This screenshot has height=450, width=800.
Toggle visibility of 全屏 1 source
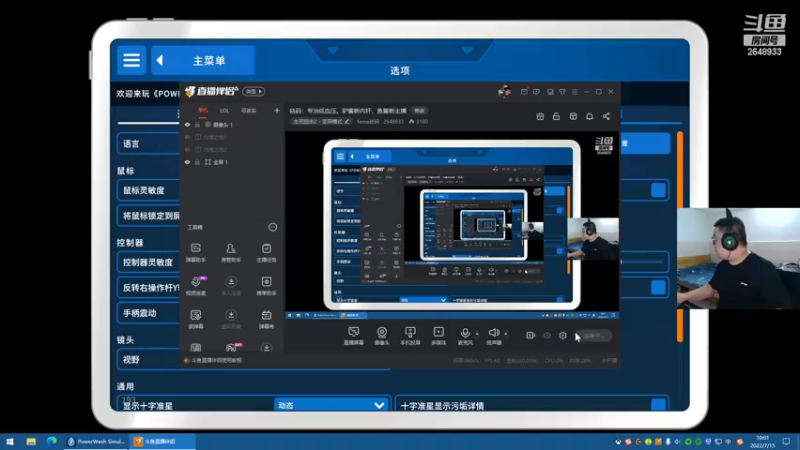click(187, 162)
